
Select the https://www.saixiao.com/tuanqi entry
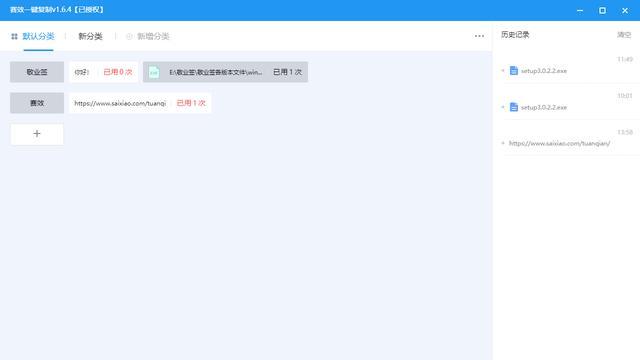pos(120,103)
